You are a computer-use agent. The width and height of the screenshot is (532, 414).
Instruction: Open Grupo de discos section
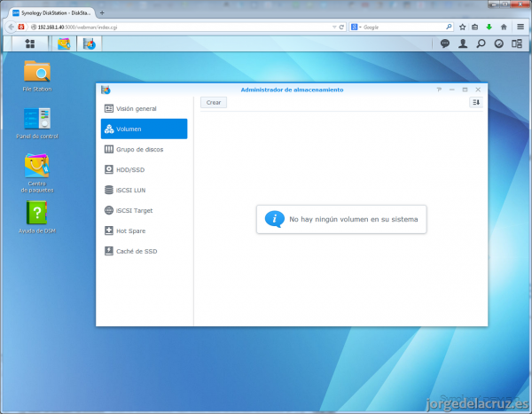coord(144,149)
